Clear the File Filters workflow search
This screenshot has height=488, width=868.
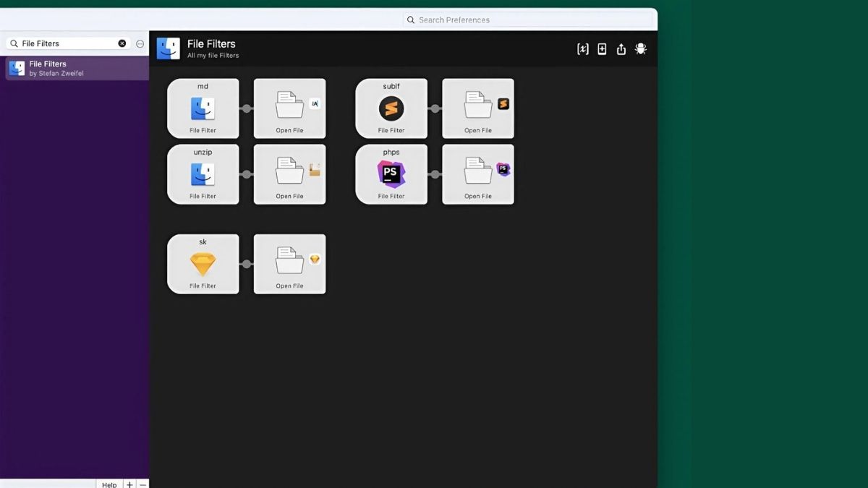[122, 43]
